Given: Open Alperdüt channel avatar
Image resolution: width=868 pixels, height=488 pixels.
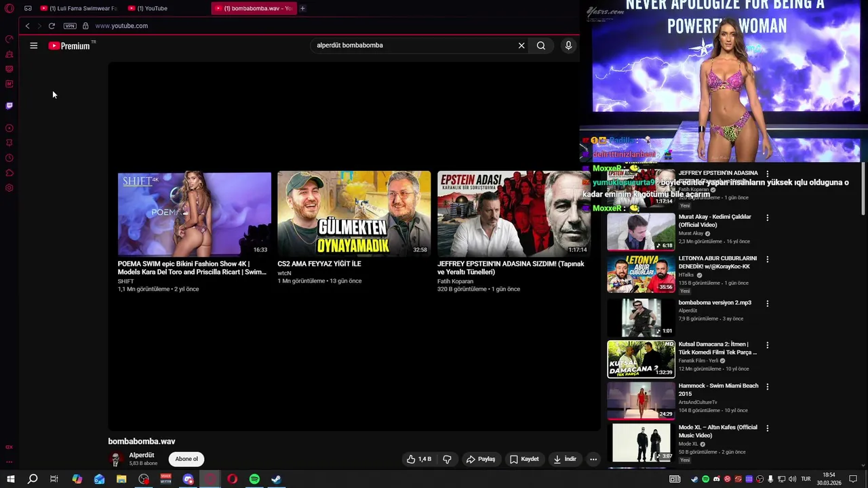Looking at the screenshot, I should (x=117, y=460).
